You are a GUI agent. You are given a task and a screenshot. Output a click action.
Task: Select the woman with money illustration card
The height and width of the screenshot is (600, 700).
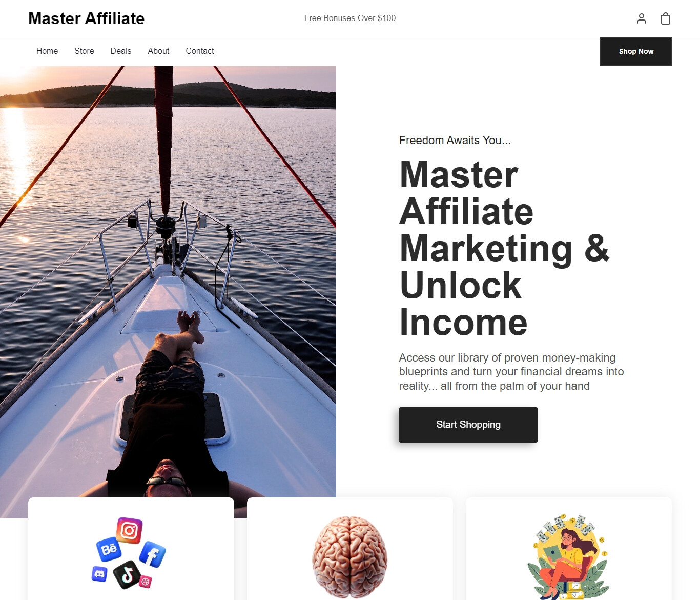pos(569,549)
